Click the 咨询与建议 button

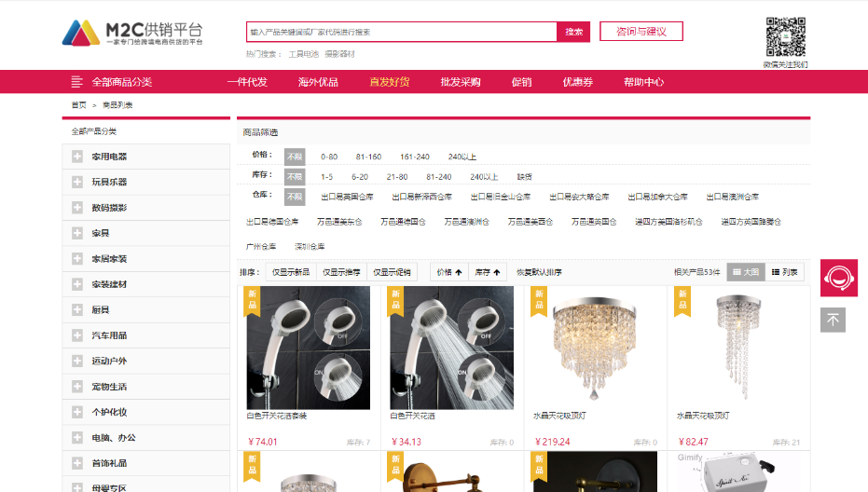[x=641, y=32]
